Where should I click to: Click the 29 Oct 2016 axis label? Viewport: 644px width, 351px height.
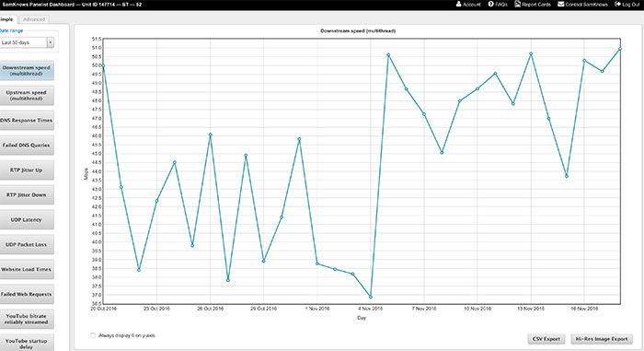click(x=264, y=309)
